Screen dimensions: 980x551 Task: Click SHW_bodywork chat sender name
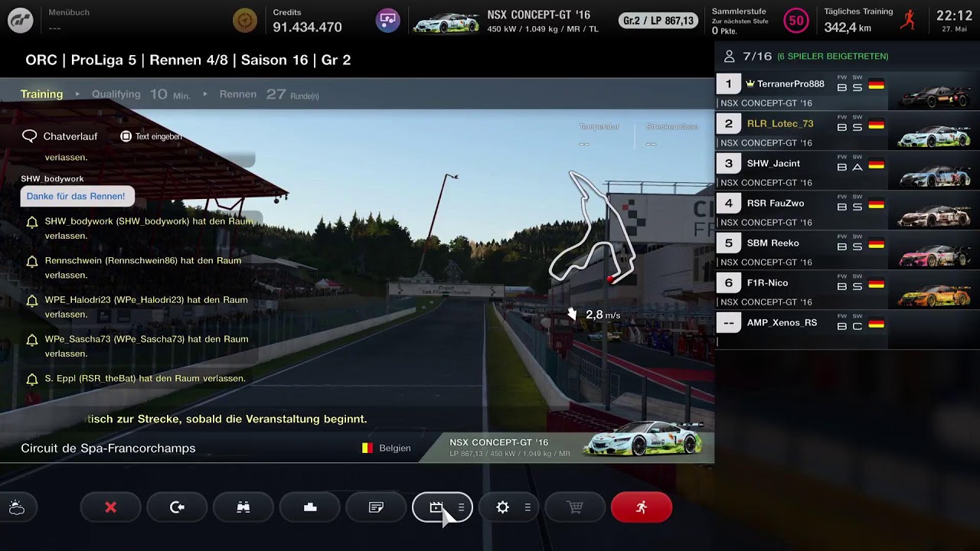tap(52, 178)
